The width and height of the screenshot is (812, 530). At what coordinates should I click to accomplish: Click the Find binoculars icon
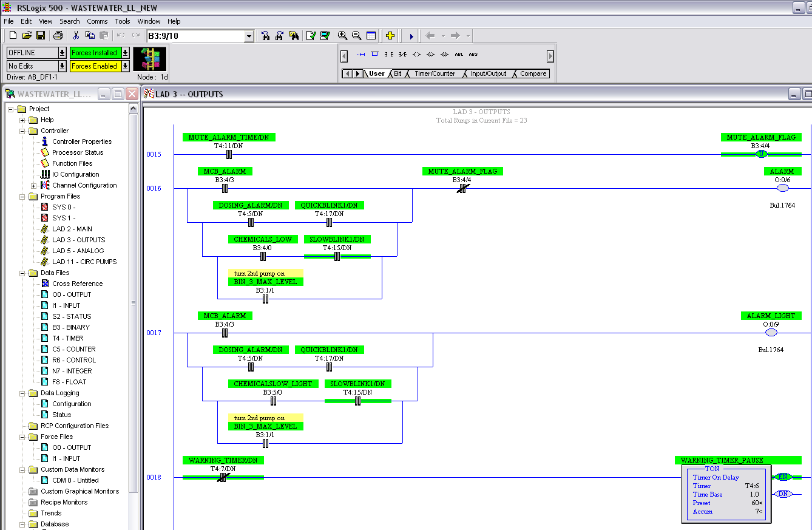[x=266, y=36]
